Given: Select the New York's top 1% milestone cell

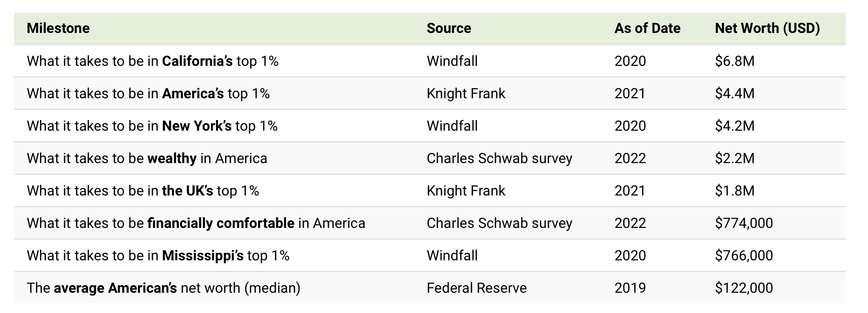Looking at the screenshot, I should click(x=152, y=126).
